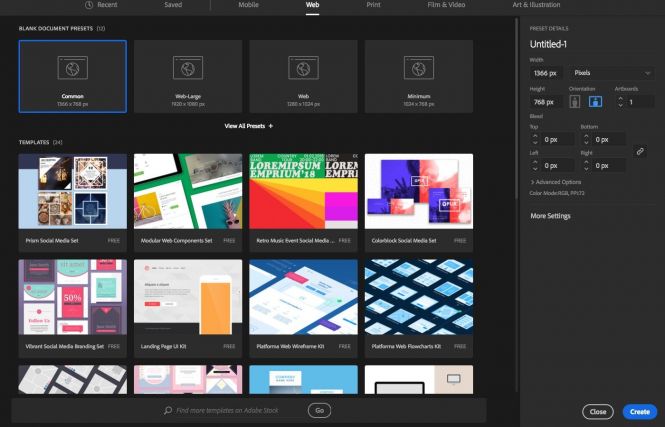Open the blue Company template thumbnail
Image resolution: width=665 pixels, height=427 pixels.
(x=303, y=380)
